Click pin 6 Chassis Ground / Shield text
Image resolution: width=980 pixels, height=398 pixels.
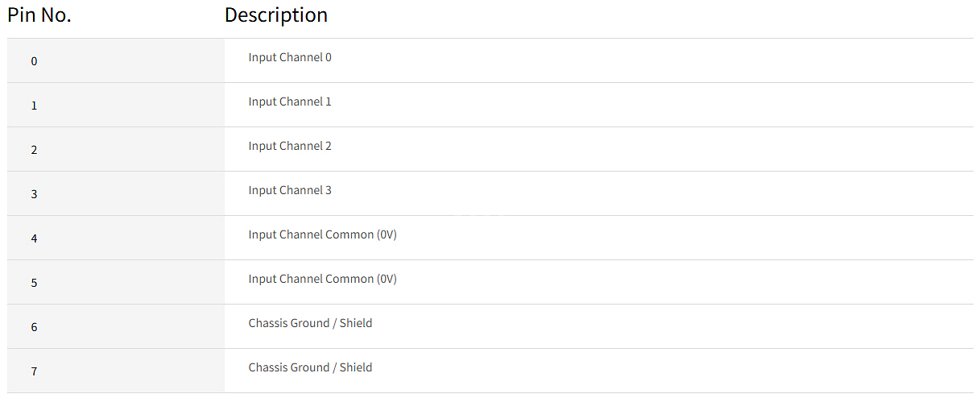coord(310,323)
